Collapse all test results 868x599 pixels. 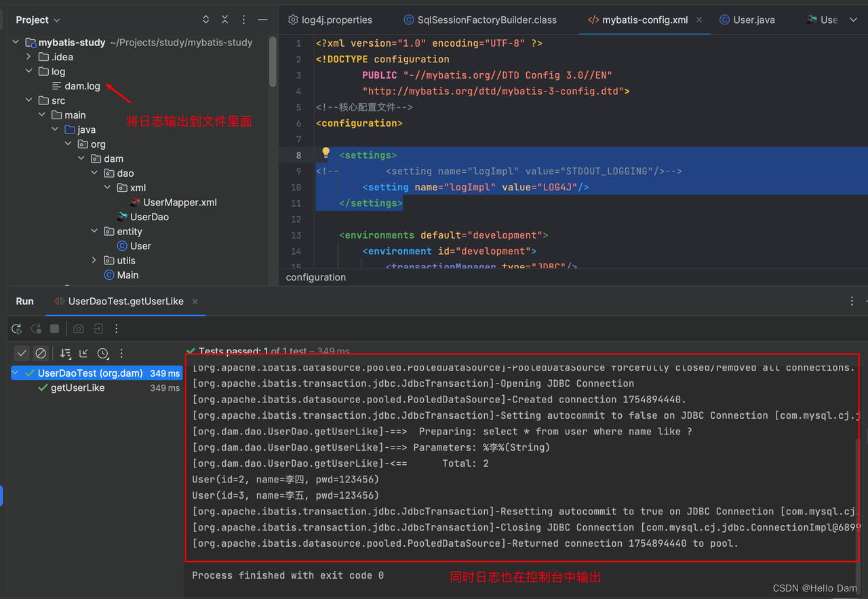pyautogui.click(x=83, y=353)
